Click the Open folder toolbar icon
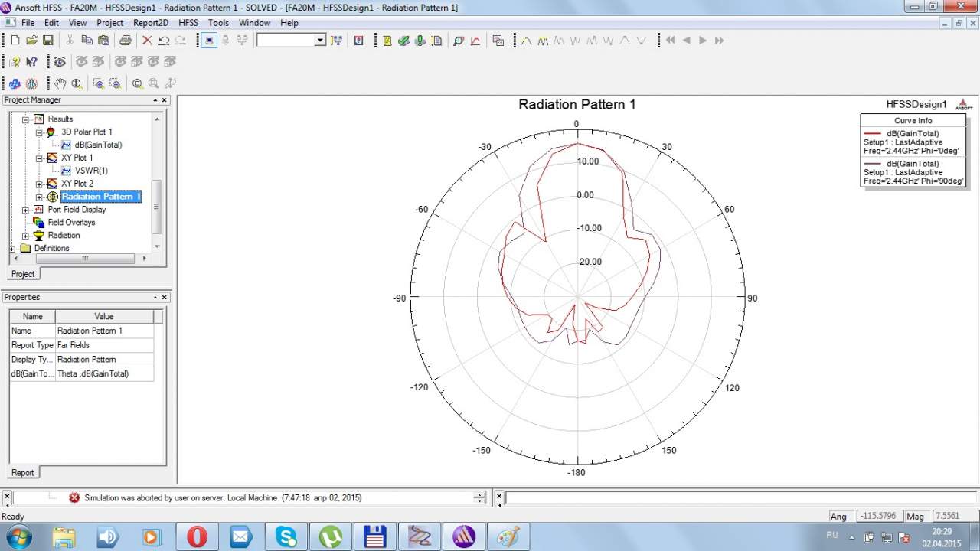Screen dimensions: 980x551 [x=31, y=41]
